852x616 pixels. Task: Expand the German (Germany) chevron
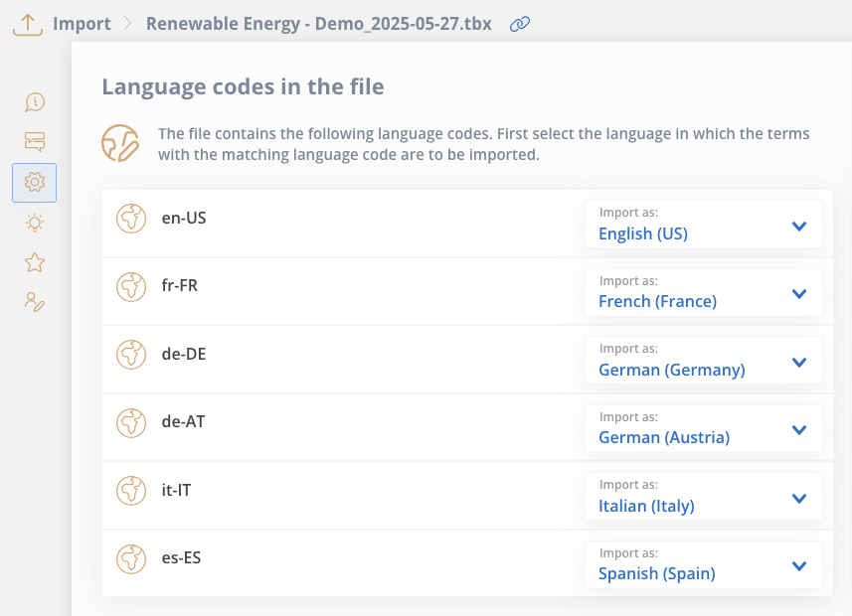798,362
